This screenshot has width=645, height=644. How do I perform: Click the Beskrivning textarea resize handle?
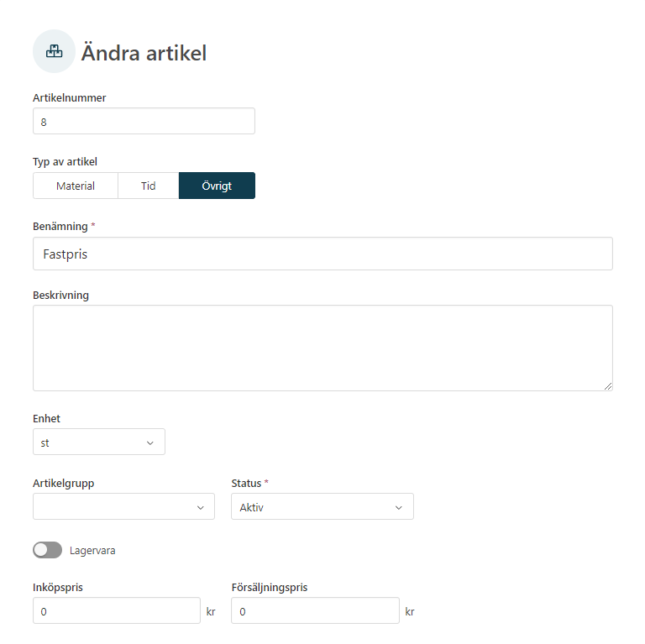[607, 385]
